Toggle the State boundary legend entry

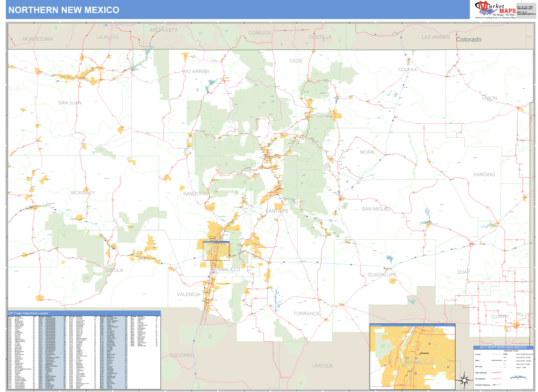point(496,360)
